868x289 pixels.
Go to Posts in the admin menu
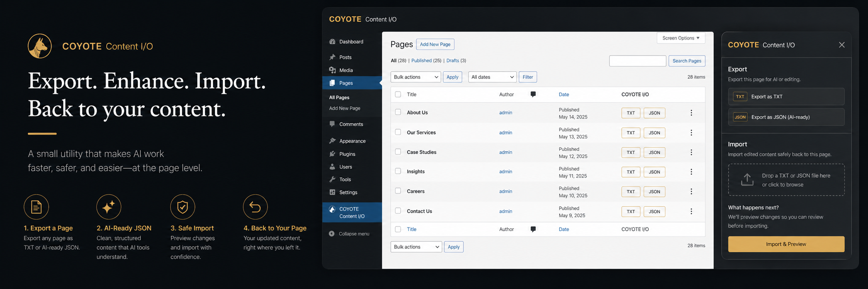pyautogui.click(x=345, y=57)
